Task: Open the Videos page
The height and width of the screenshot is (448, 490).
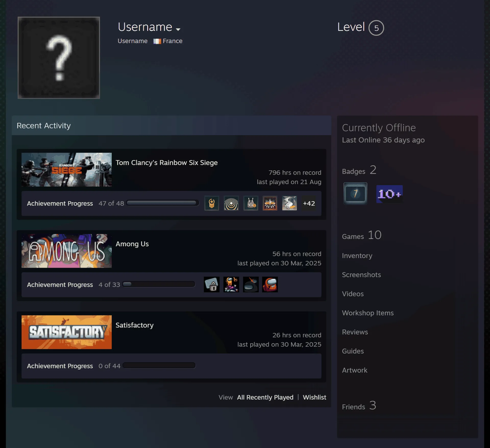Action: click(x=353, y=294)
